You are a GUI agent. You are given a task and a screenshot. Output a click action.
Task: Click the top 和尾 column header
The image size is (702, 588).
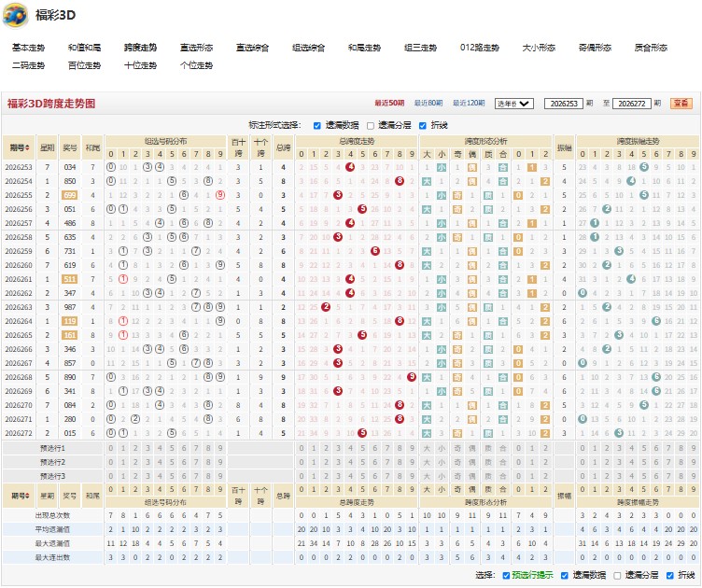point(92,147)
